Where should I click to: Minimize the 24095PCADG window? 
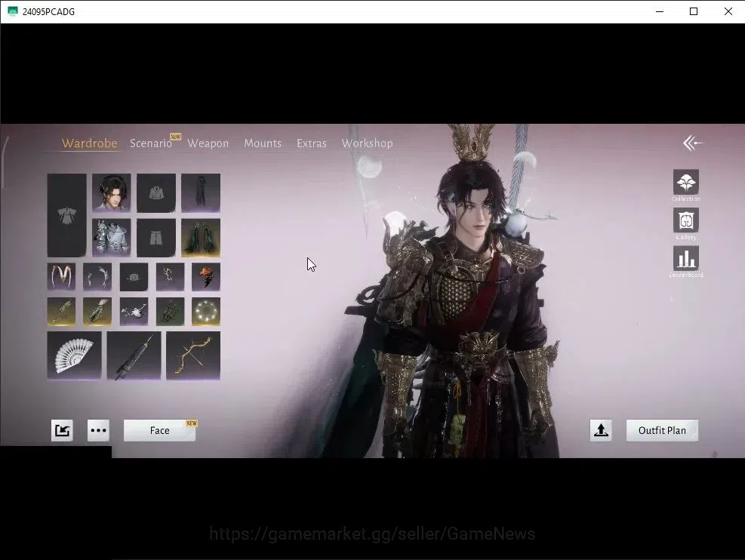click(660, 11)
